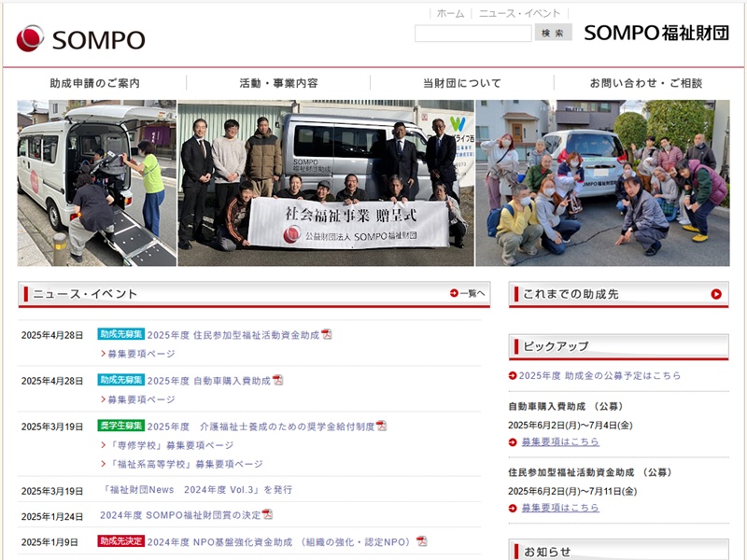Click 助成先募集 badge on 住民参加型福祉活動 row

tap(121, 334)
